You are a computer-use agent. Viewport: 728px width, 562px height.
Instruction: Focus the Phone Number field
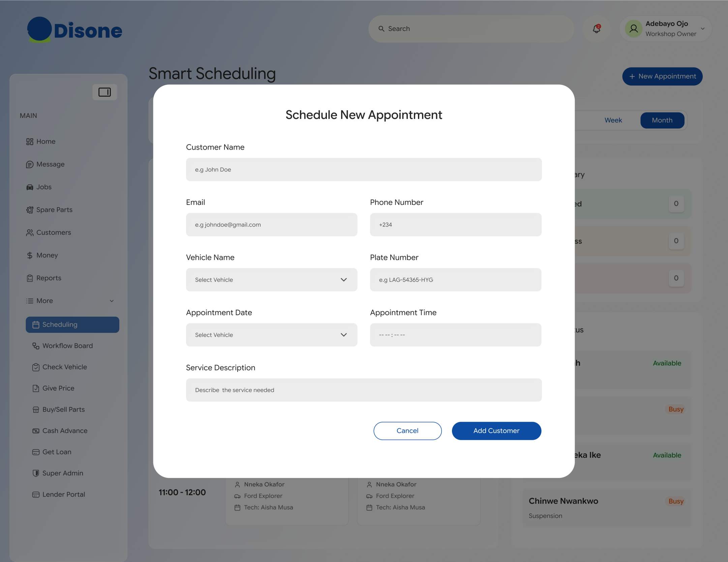456,225
